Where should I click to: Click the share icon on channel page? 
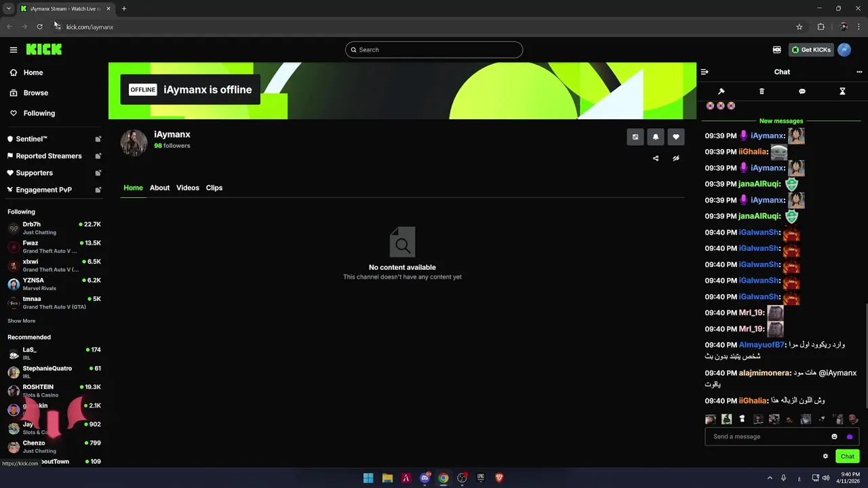pyautogui.click(x=656, y=159)
